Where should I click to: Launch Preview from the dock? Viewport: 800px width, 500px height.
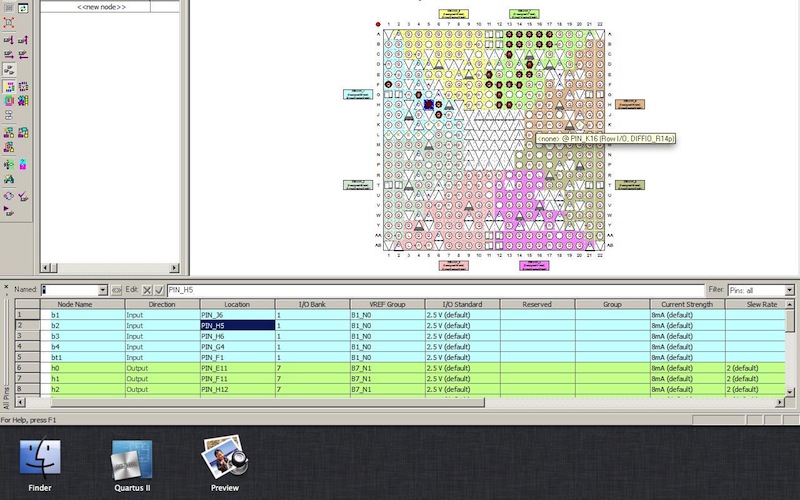tap(225, 458)
